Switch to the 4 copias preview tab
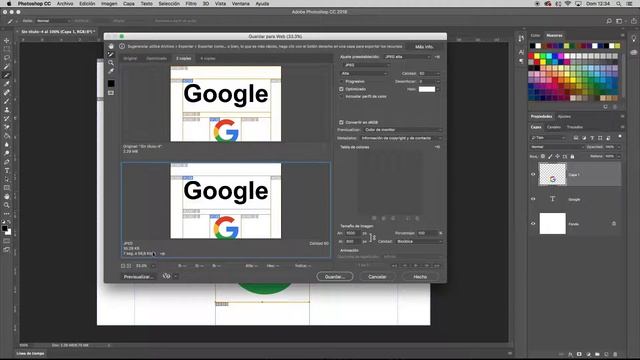This screenshot has width=640, height=360. (208, 58)
